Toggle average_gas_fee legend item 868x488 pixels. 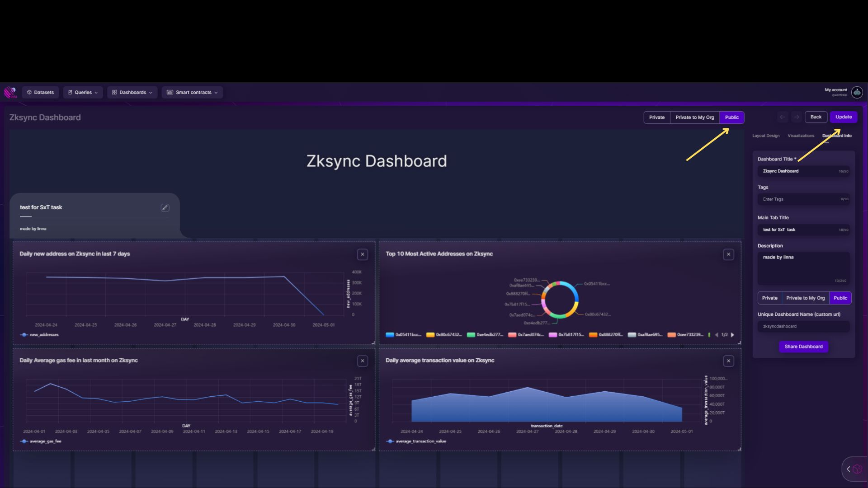pos(41,441)
